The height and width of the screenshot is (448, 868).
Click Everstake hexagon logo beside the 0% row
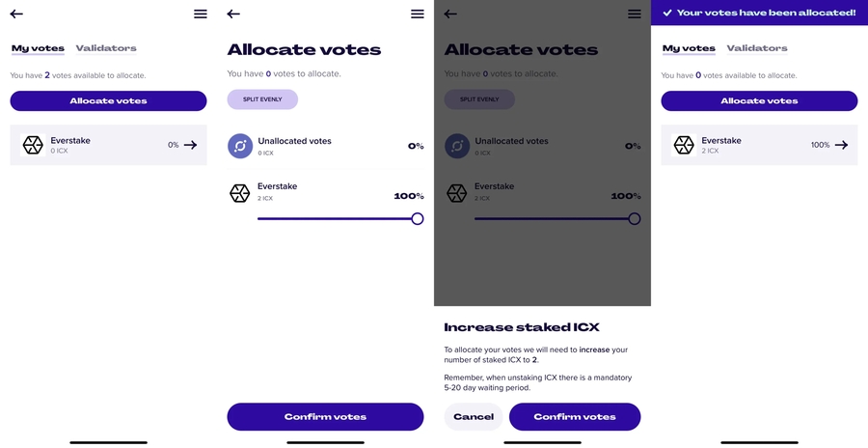click(x=33, y=145)
